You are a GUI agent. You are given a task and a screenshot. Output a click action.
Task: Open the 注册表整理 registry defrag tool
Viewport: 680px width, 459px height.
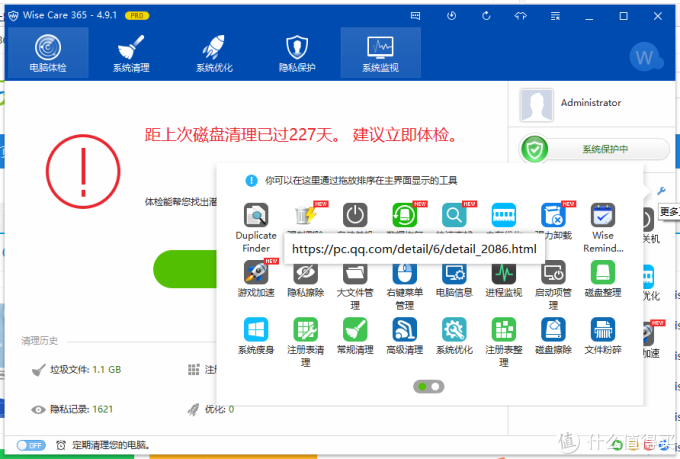(503, 342)
